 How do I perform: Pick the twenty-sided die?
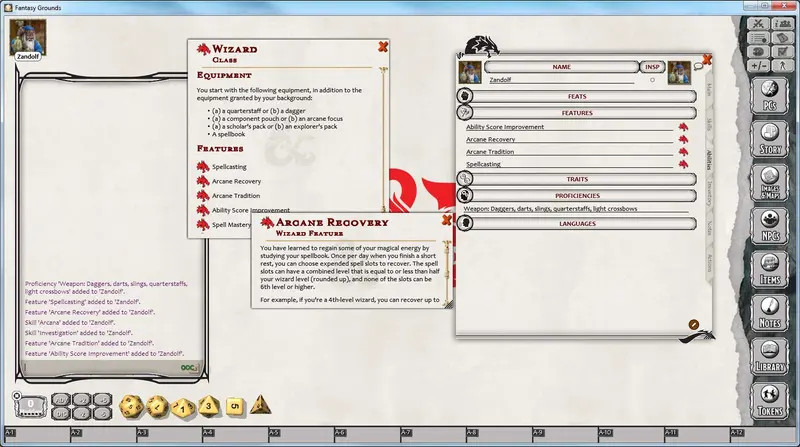[131, 407]
